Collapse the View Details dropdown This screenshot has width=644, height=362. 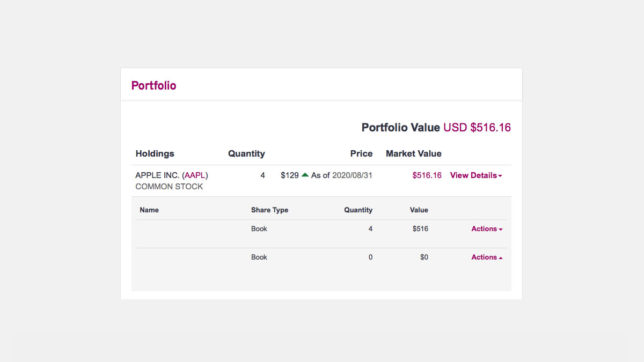476,175
